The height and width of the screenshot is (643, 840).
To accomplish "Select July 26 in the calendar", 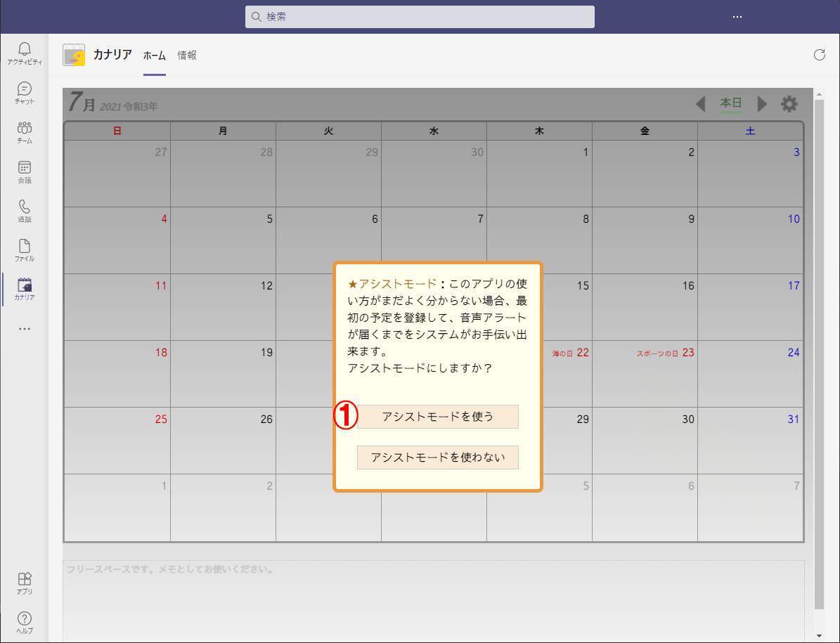I will point(223,441).
